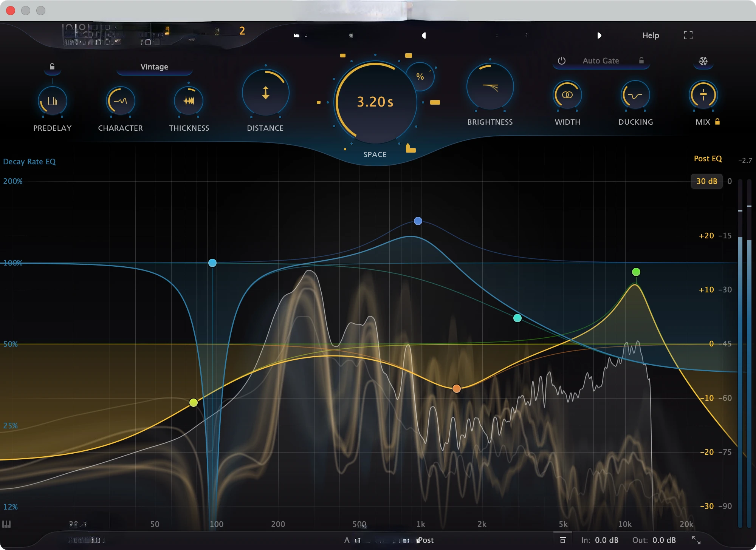
Task: Toggle the Predelay lock icon
Action: 52,66
